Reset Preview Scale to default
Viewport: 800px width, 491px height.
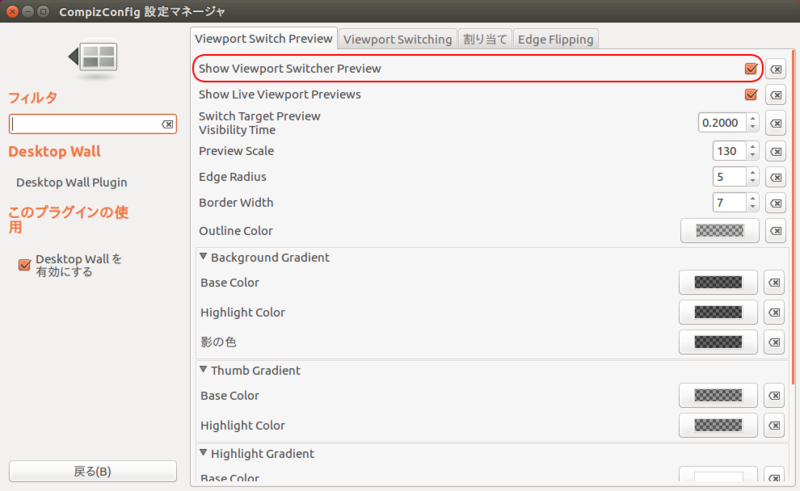click(x=776, y=151)
